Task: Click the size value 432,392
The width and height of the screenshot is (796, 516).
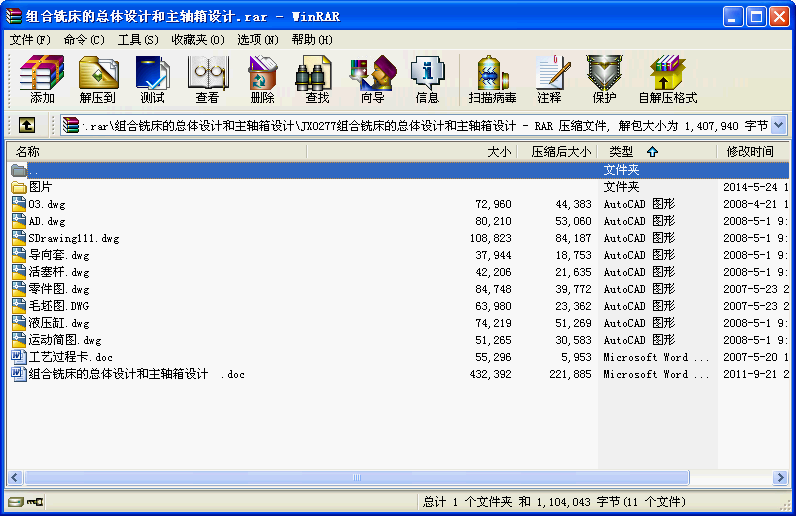Action: (490, 374)
